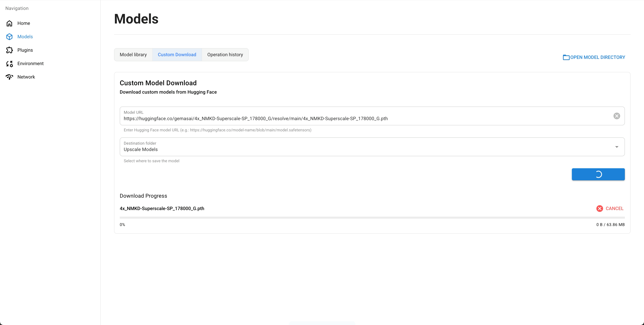Click the Home house icon

point(10,23)
